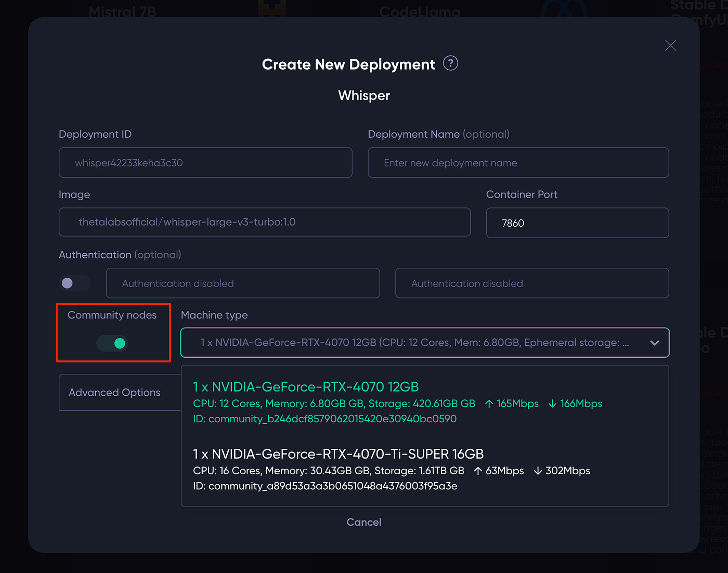The image size is (728, 573).
Task: Select the RTX-4070-Ti-SUPER 16GB option
Action: click(x=425, y=470)
